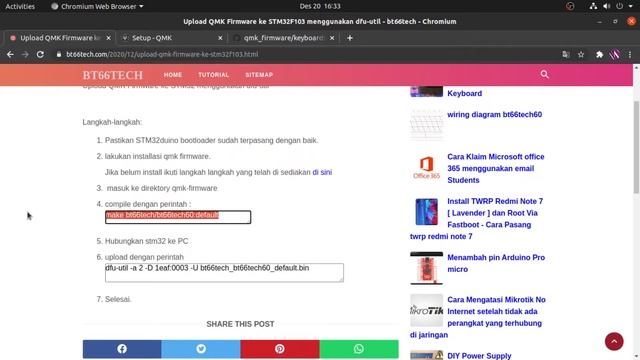Click the 'Hubungkan stm32 ke PC' step text

[x=147, y=241]
